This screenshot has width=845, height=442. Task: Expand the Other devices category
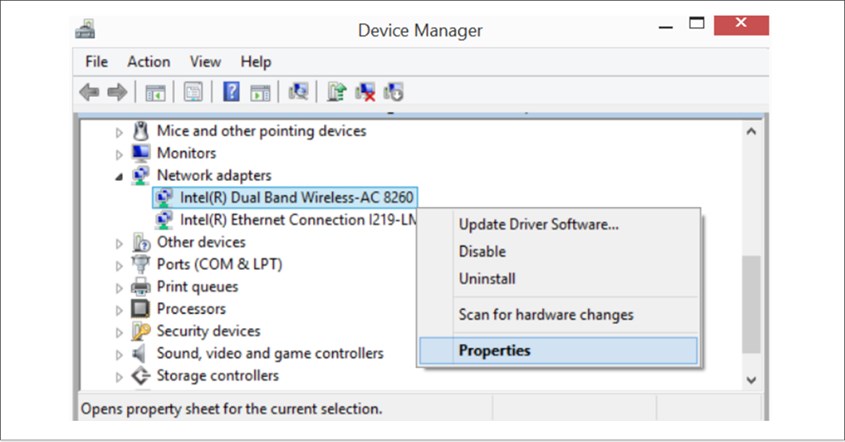(119, 244)
